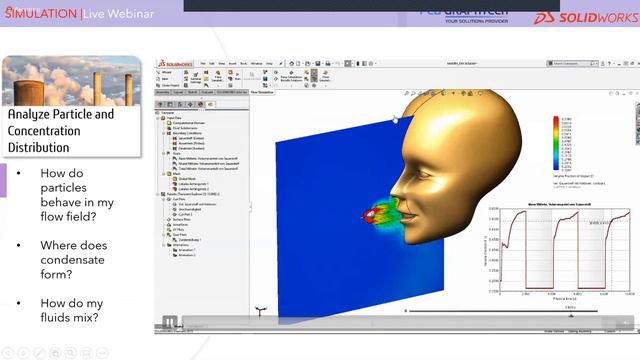Screen dimensions: 640x360
Task: Click the transient time slider marker
Action: pos(571,315)
